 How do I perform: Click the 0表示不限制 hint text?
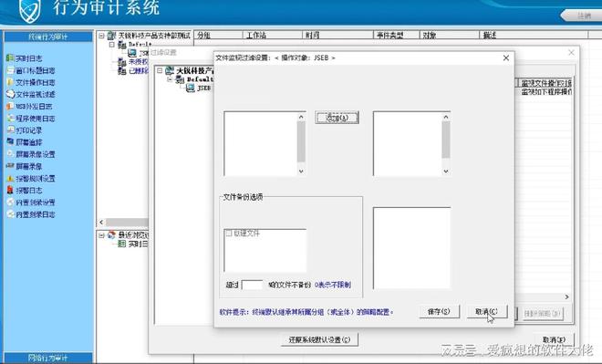pyautogui.click(x=333, y=285)
